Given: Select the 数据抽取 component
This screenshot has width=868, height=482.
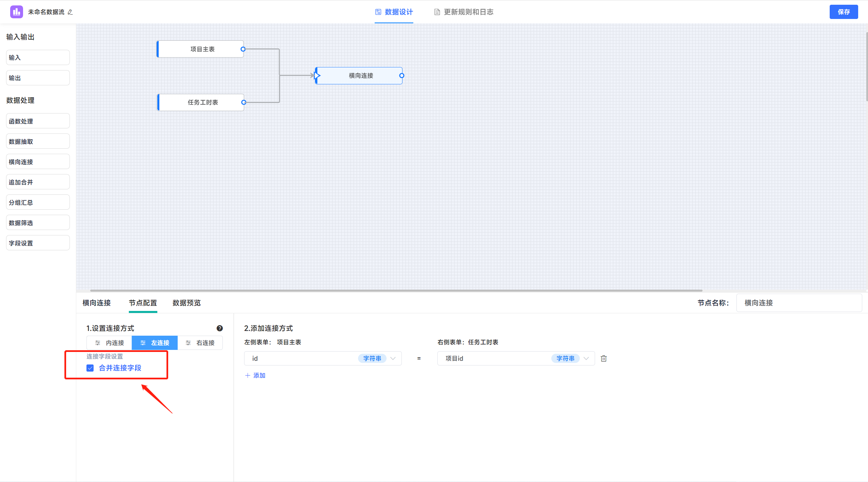Looking at the screenshot, I should click(x=38, y=141).
